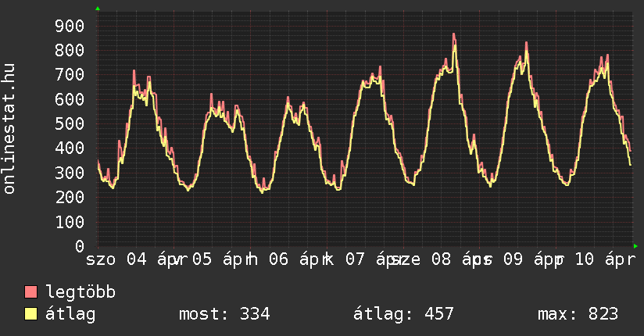Click the 'max: 823' statistic

coord(578,314)
